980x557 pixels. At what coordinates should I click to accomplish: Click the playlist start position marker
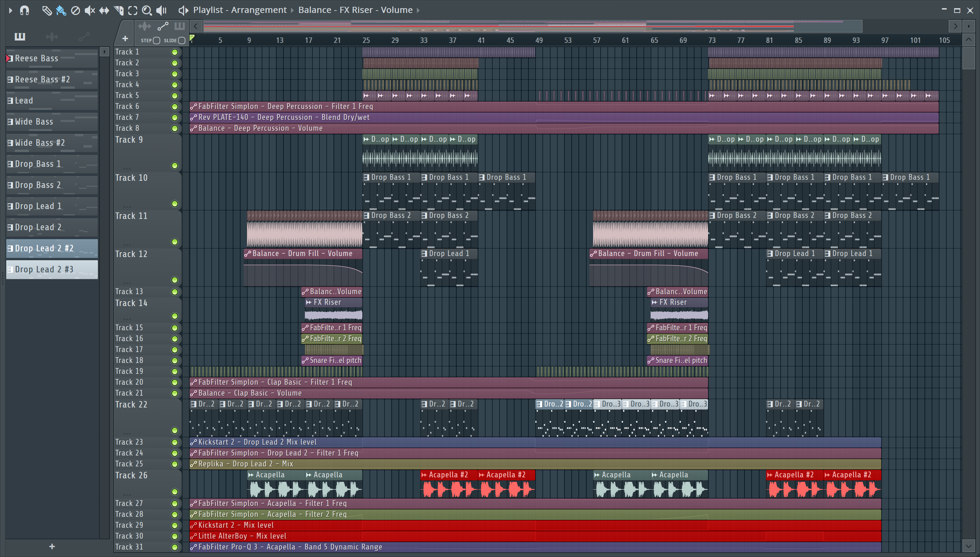[x=192, y=37]
